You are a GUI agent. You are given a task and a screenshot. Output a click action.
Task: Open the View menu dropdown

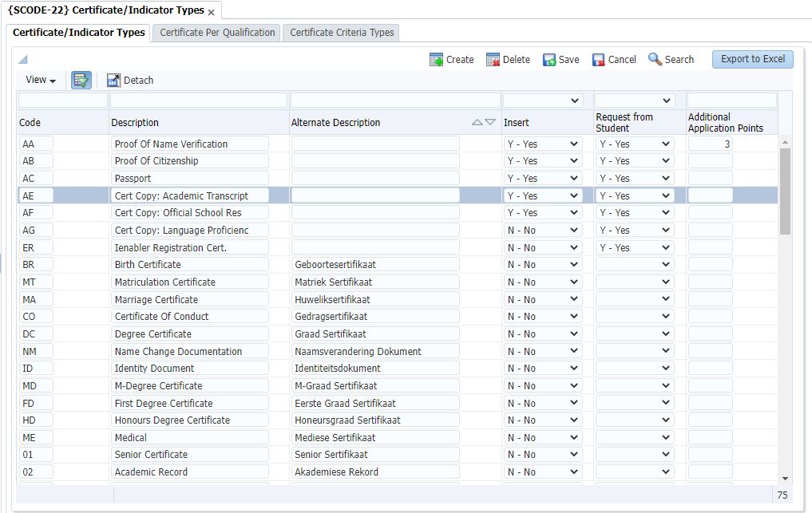[41, 80]
